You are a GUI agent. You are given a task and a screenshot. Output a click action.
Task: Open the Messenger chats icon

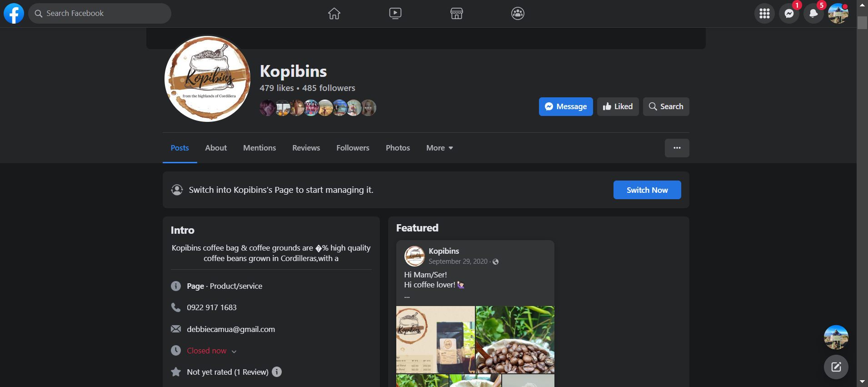pos(789,14)
